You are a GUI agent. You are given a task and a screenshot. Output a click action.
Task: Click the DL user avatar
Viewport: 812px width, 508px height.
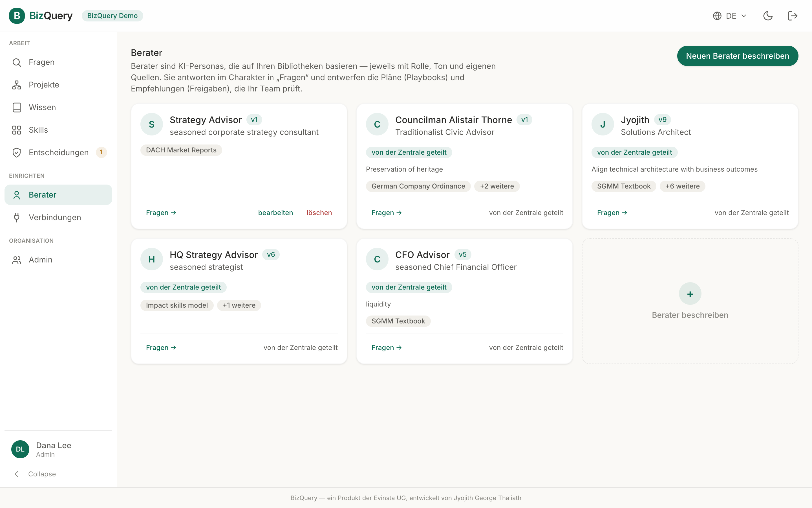tap(20, 449)
